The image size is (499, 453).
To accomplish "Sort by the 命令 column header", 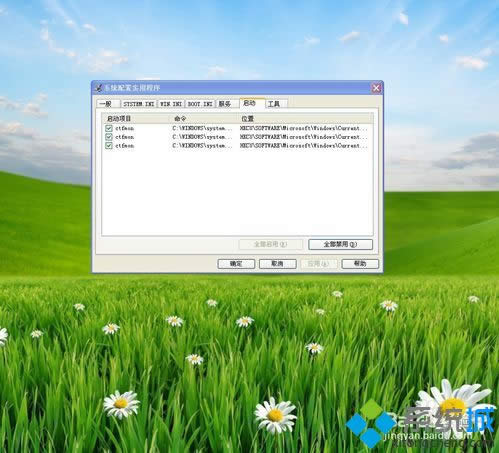I will 204,119.
